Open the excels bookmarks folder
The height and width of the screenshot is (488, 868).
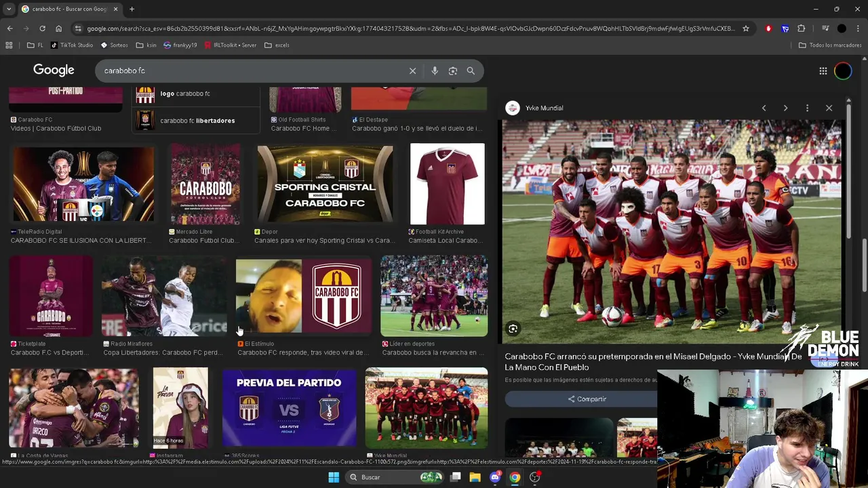click(277, 45)
